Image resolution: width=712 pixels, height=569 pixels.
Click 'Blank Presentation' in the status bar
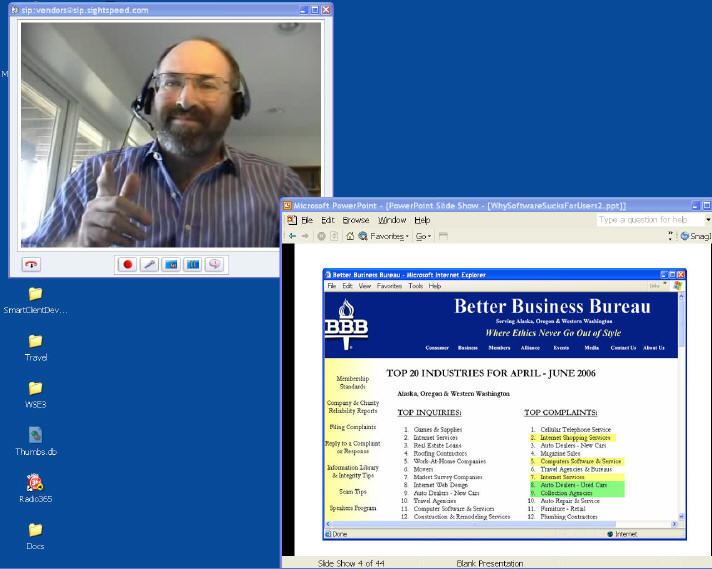[x=490, y=563]
